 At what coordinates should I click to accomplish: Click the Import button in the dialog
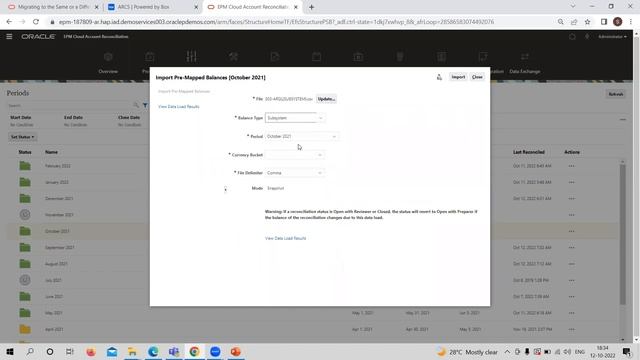tap(458, 77)
